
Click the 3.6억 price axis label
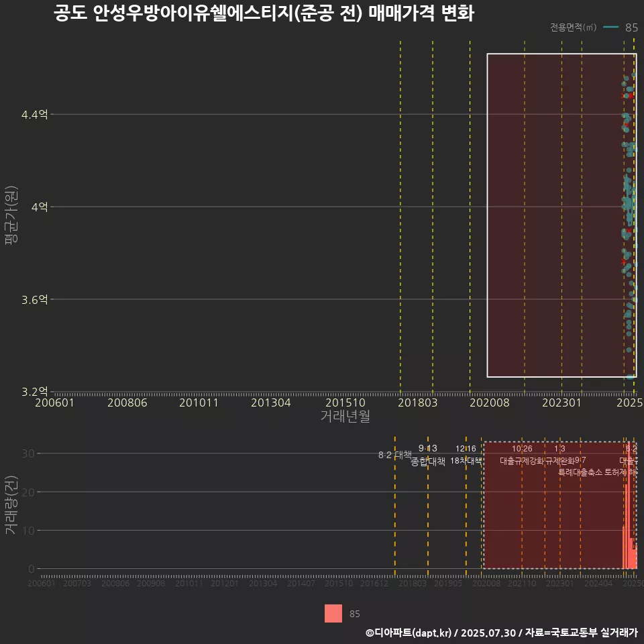[34, 299]
